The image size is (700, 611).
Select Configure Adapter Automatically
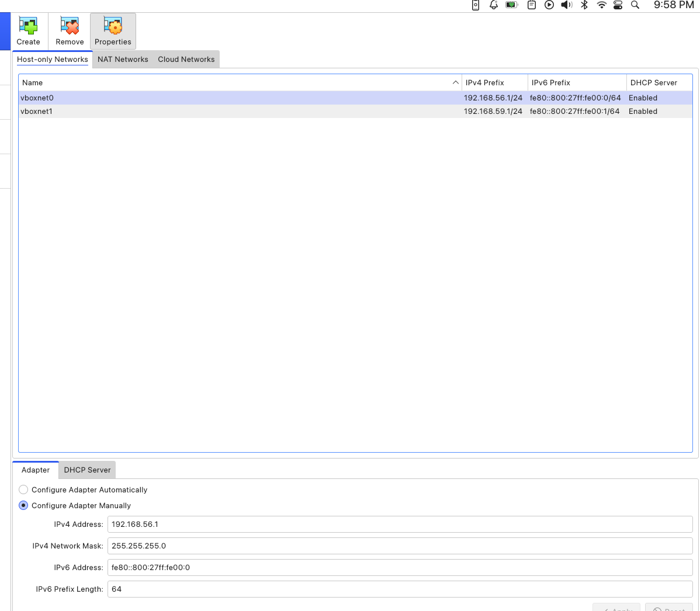pyautogui.click(x=23, y=490)
